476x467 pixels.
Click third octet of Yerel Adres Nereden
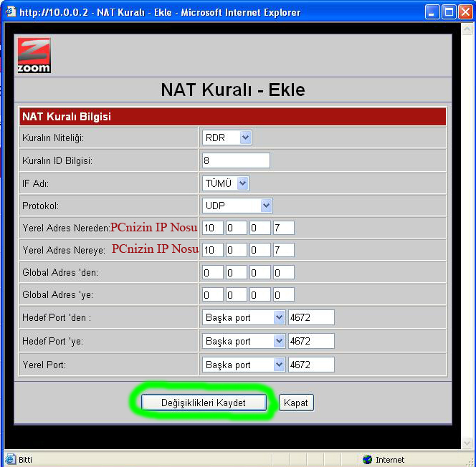[x=260, y=228]
